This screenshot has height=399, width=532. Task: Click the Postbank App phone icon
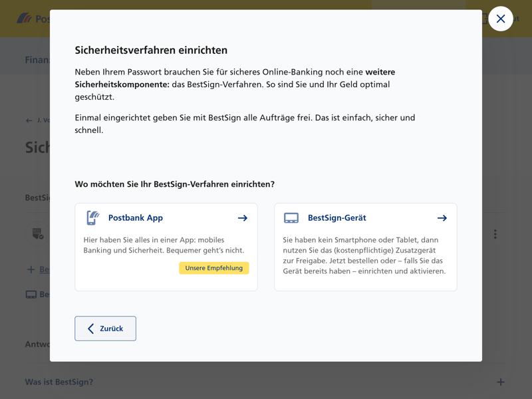[93, 218]
